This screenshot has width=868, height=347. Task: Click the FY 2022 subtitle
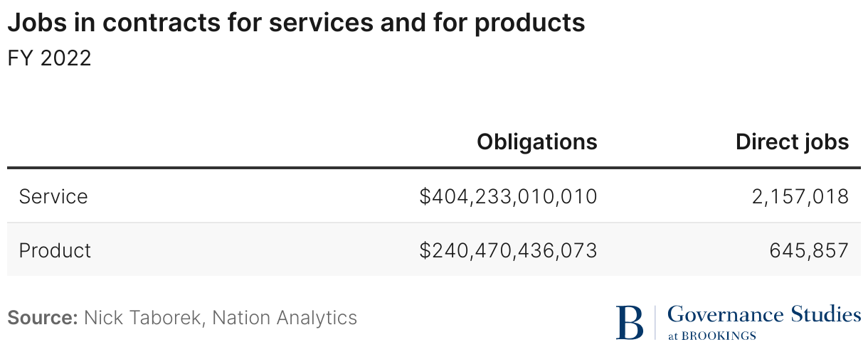pos(50,58)
